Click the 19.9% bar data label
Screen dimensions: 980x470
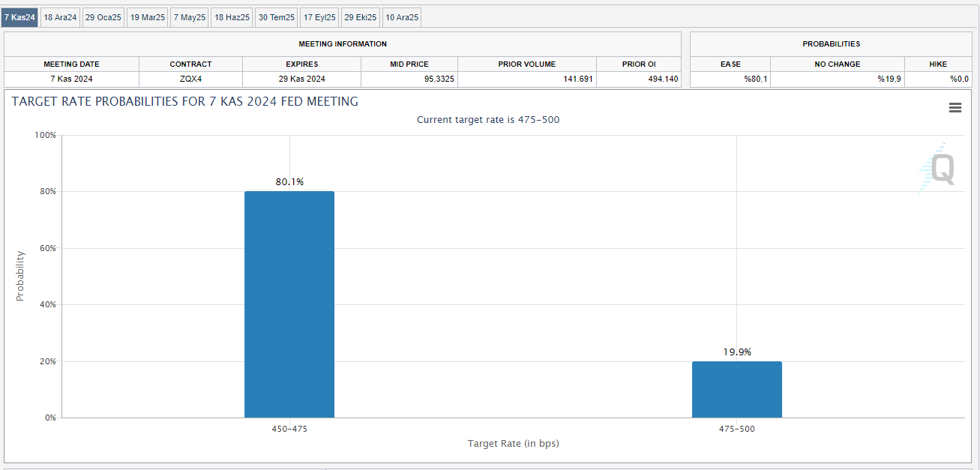coord(737,352)
